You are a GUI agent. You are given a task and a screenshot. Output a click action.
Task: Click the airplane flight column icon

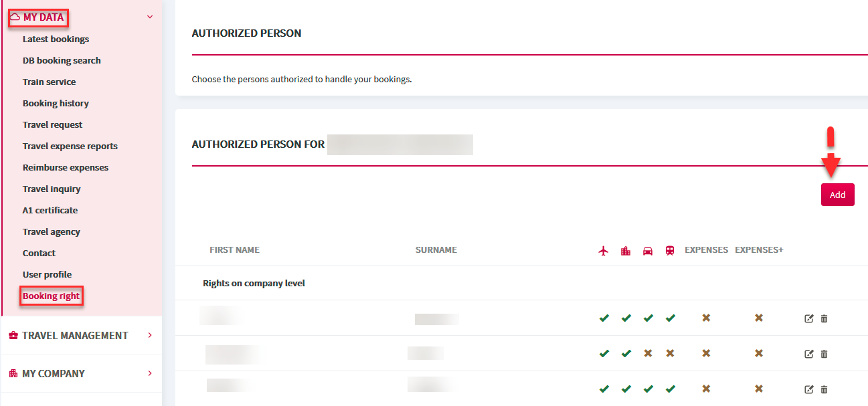[604, 251]
